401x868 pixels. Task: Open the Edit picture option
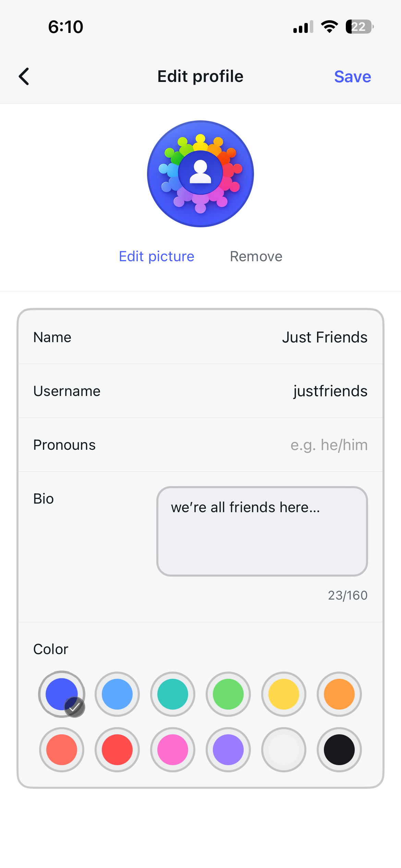point(157,256)
